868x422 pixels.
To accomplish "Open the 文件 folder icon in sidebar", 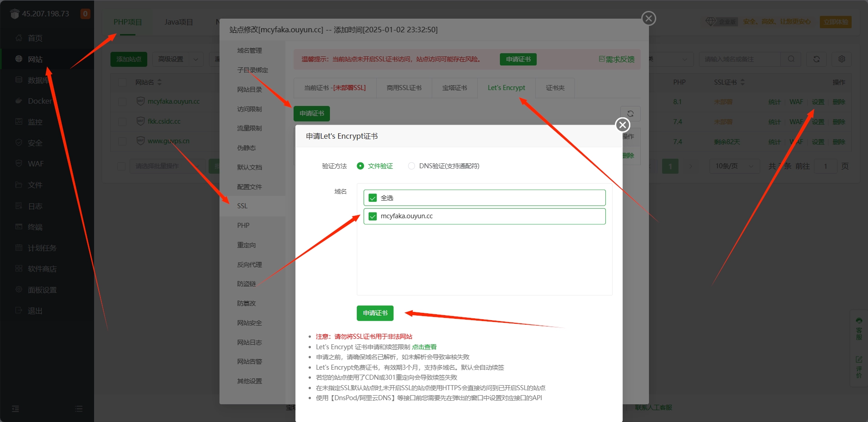I will click(19, 185).
